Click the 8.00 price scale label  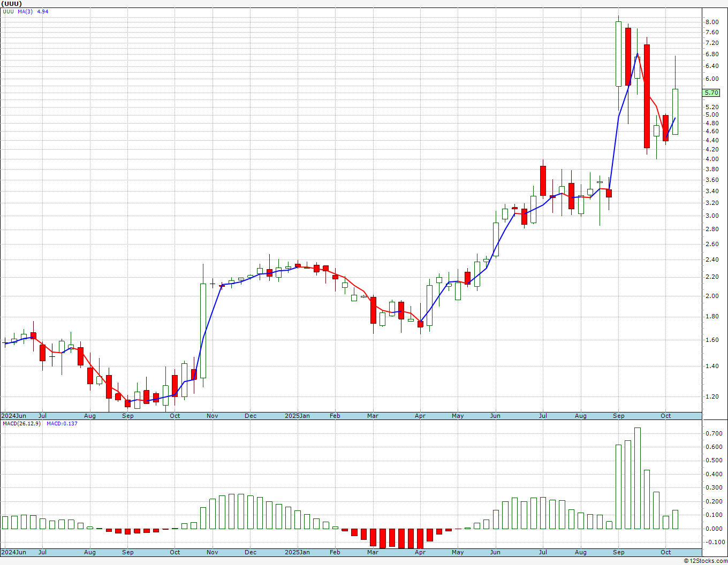(x=712, y=22)
